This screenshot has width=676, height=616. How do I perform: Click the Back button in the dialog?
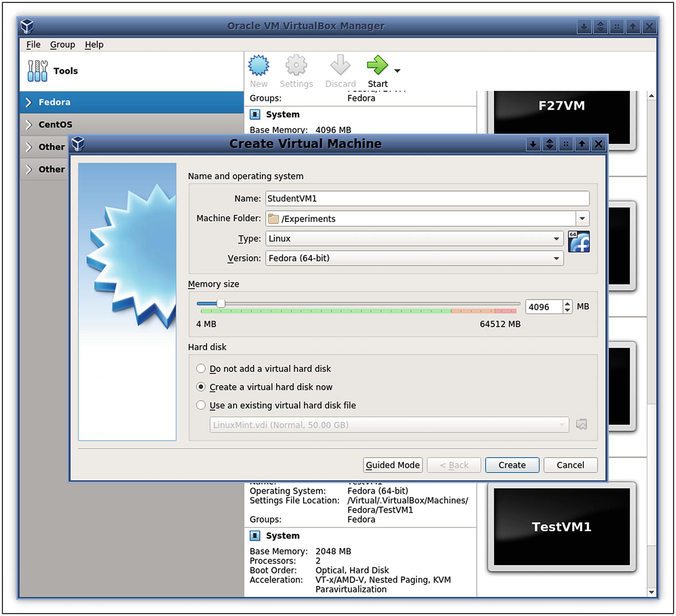point(454,465)
